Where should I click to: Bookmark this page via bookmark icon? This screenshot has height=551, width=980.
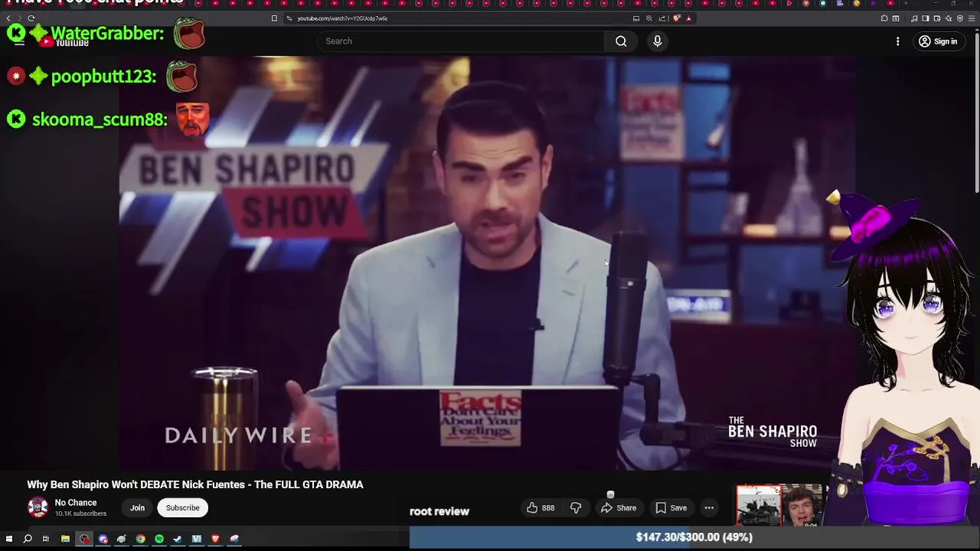(x=274, y=18)
